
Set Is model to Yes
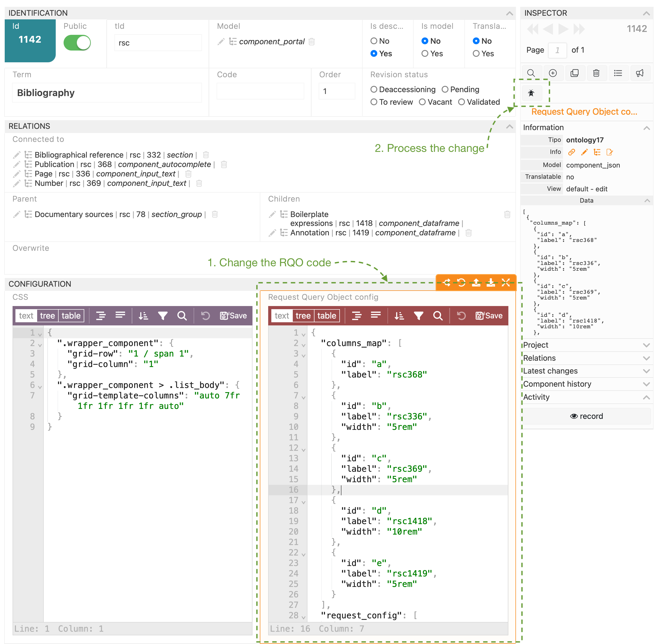425,53
